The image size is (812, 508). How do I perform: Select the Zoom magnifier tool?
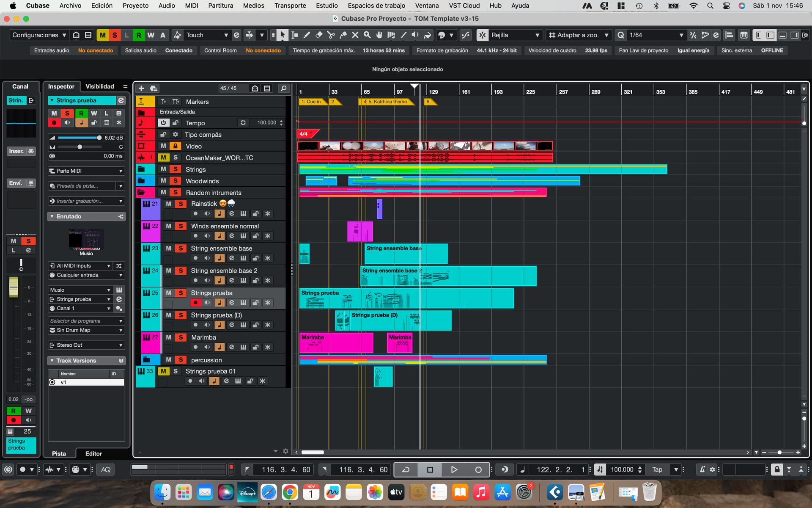pyautogui.click(x=367, y=35)
